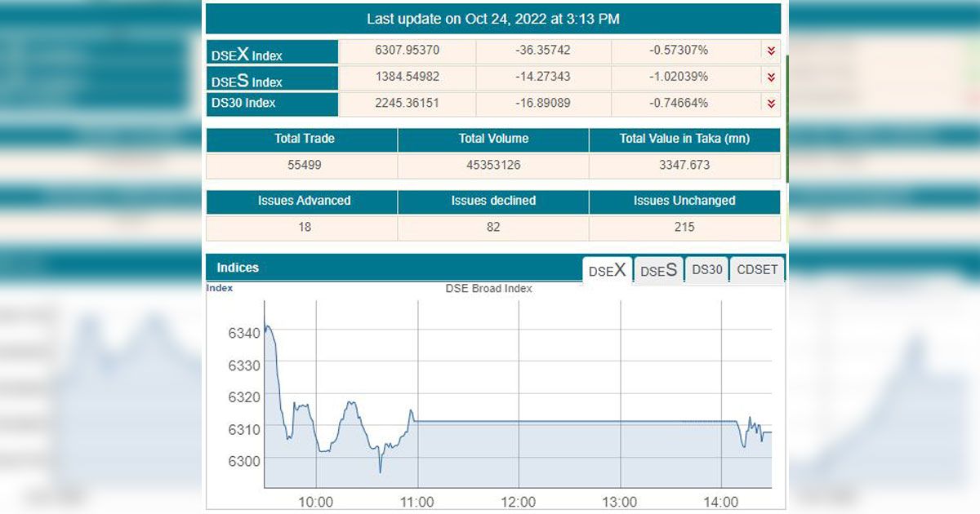Select total volume value 45353126
This screenshot has width=980, height=514.
click(493, 165)
